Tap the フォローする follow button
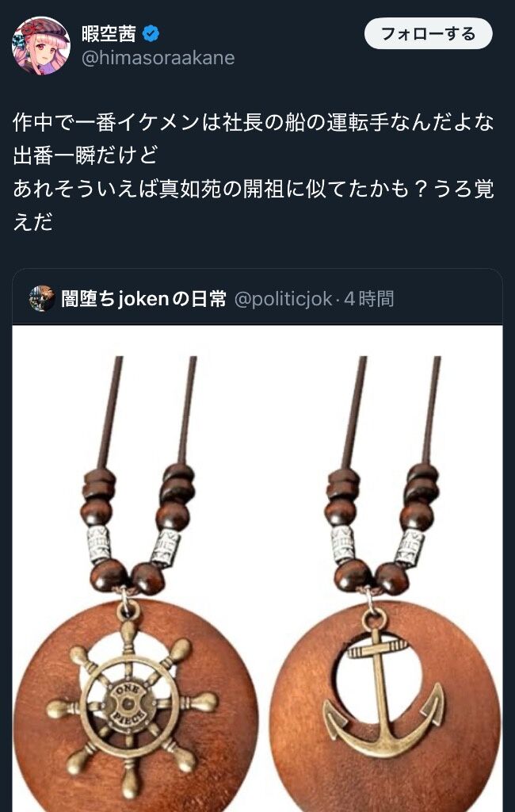 coord(428,33)
